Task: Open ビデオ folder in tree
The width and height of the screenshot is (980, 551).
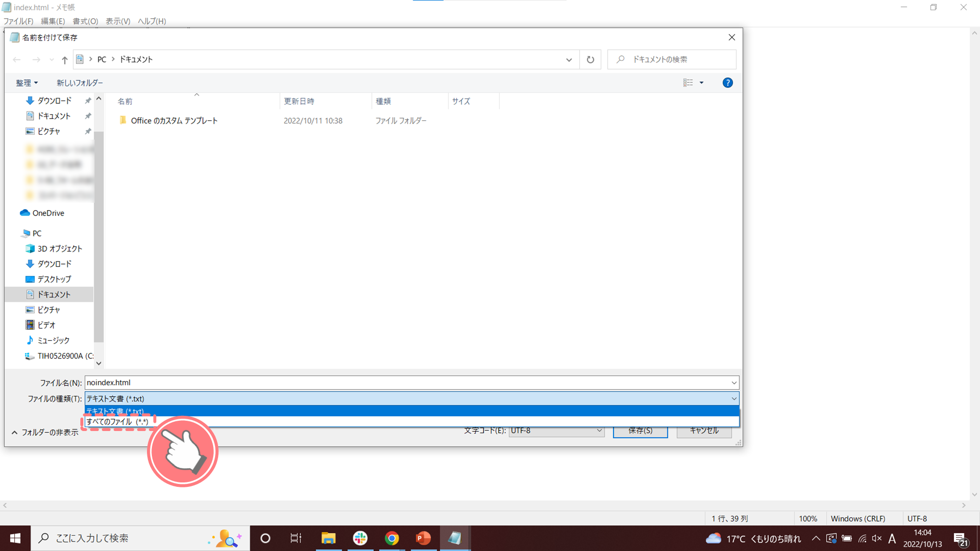Action: pyautogui.click(x=46, y=325)
